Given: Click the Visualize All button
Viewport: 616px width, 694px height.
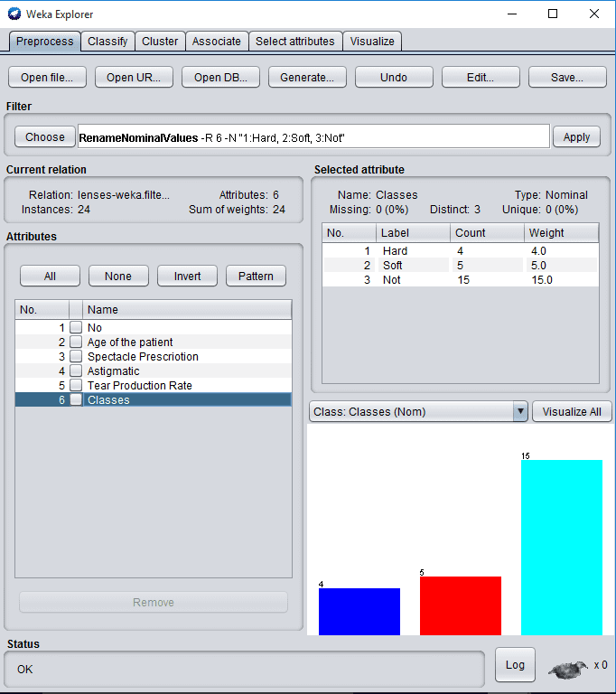Looking at the screenshot, I should click(572, 412).
